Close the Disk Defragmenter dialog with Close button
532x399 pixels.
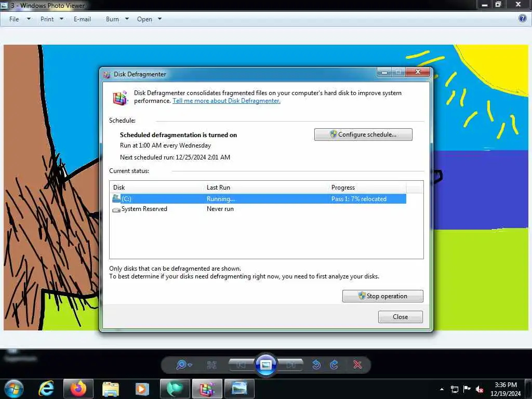point(401,317)
